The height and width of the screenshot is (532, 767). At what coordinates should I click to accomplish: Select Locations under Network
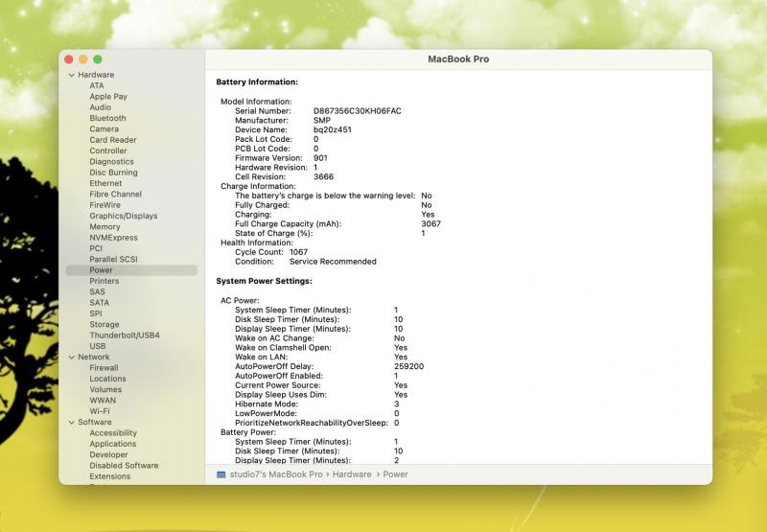click(x=107, y=379)
